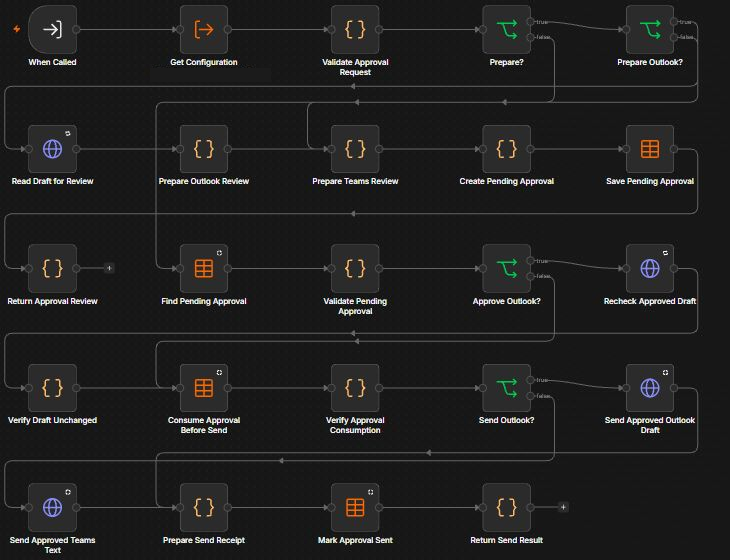
Task: Select the Validate Approval Request code node
Action: 355,29
